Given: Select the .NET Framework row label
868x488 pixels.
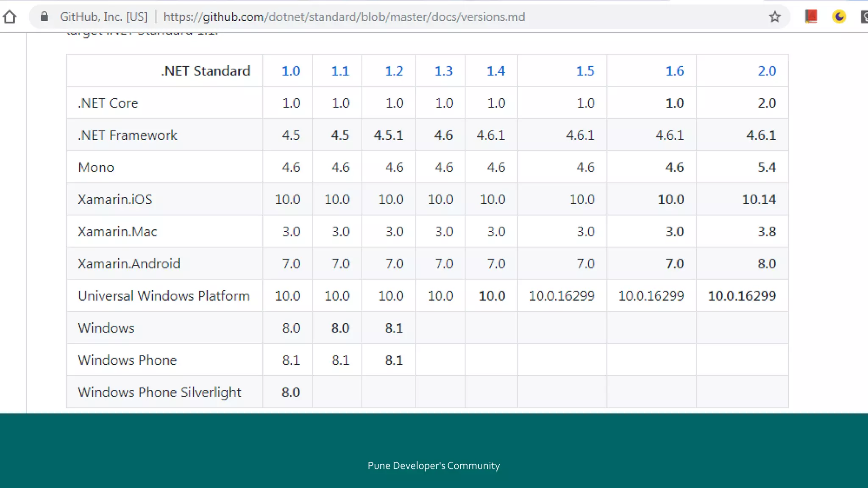Looking at the screenshot, I should [x=128, y=135].
